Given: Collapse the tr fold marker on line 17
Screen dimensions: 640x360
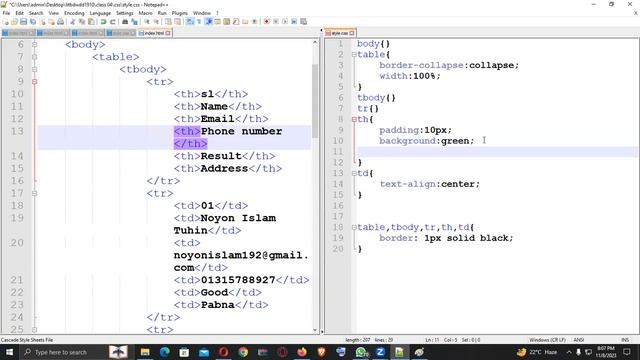Looking at the screenshot, I should pos(35,193).
